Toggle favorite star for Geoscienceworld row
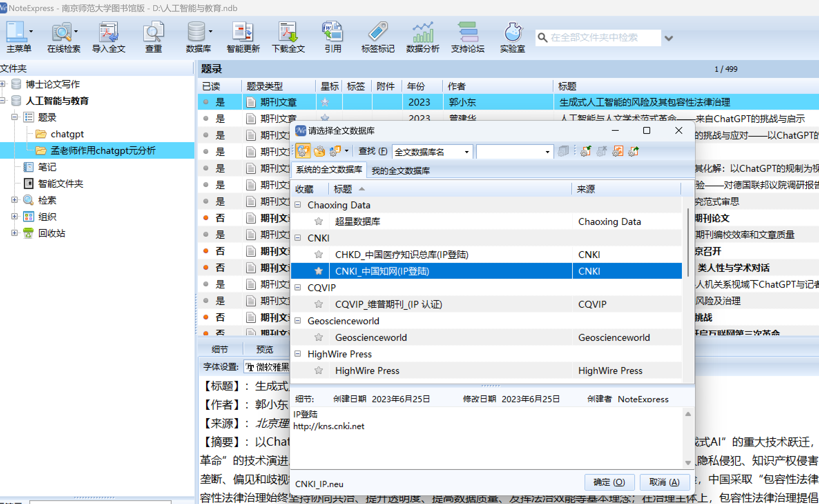This screenshot has height=504, width=819. coord(319,337)
